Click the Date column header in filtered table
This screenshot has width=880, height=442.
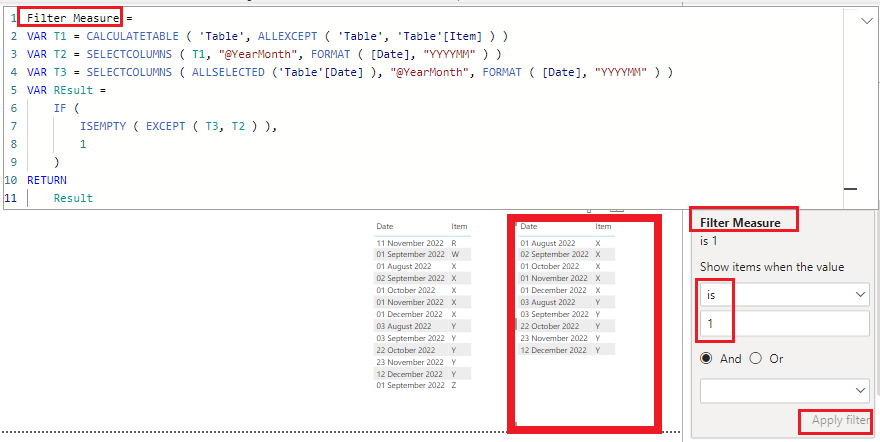tap(529, 227)
